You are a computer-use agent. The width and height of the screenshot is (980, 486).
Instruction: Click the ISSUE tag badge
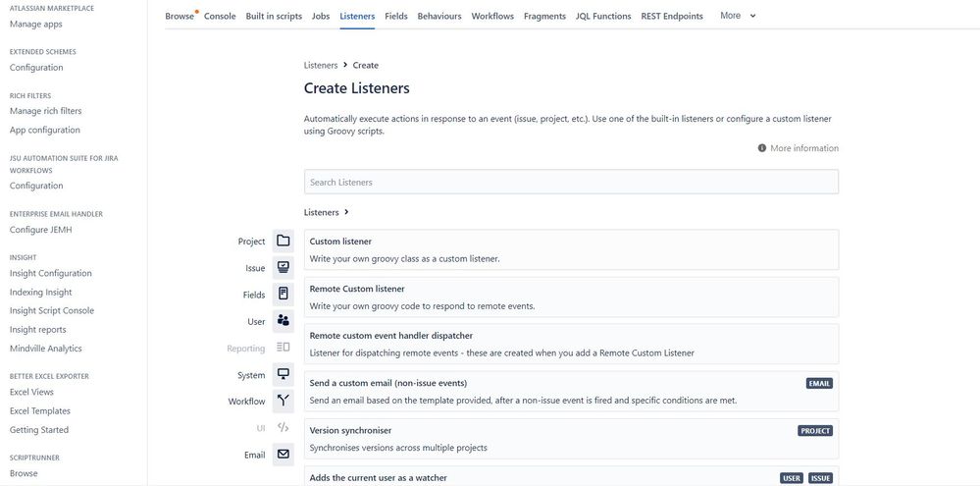(x=821, y=478)
